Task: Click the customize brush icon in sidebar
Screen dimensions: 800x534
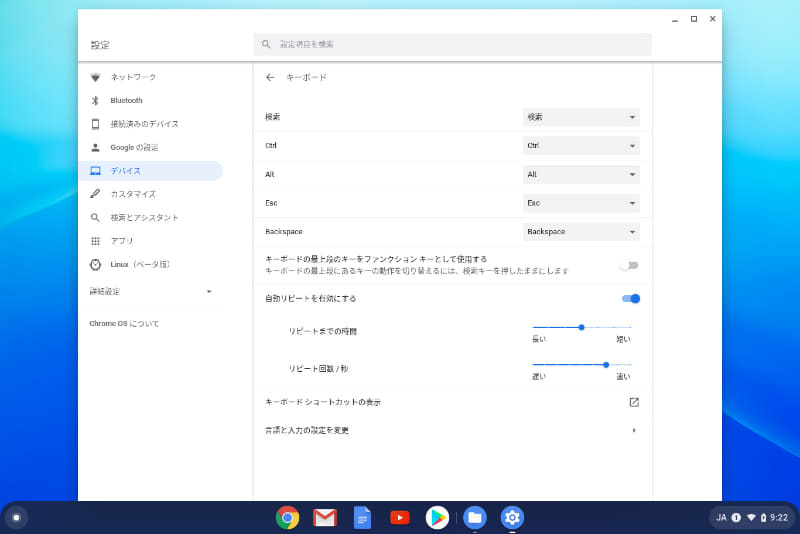Action: 95,194
